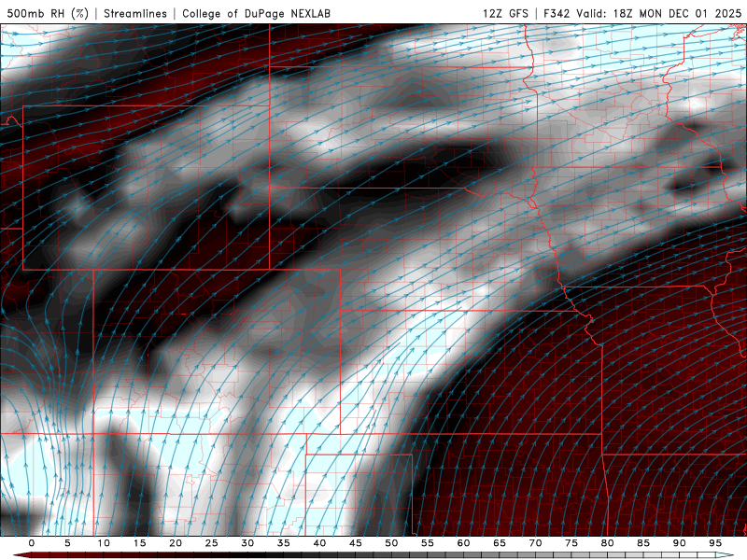Click the colorbar tick label "20"
This screenshot has height=560, width=747.
pos(176,543)
